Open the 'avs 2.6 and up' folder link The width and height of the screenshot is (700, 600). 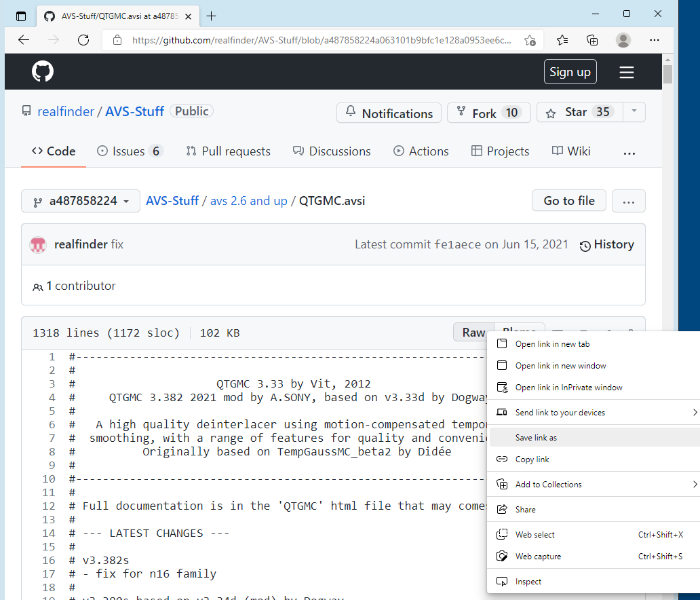coord(249,201)
